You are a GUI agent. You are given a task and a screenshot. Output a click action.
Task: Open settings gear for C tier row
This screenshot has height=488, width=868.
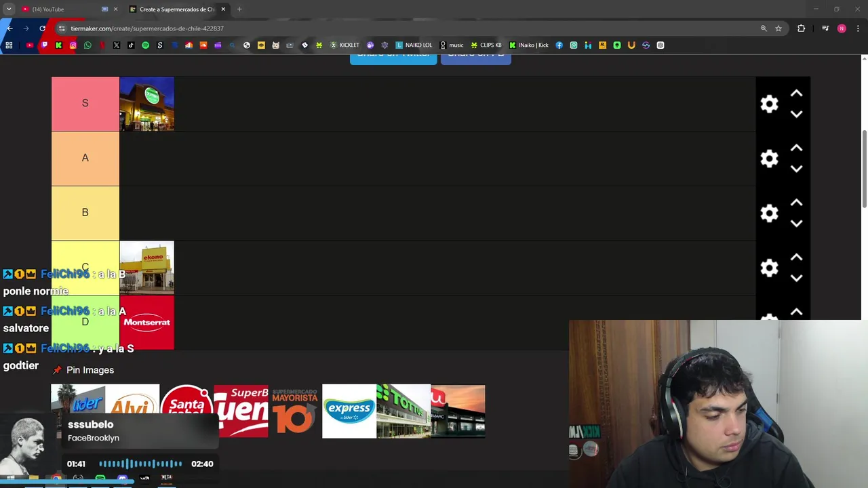click(769, 268)
